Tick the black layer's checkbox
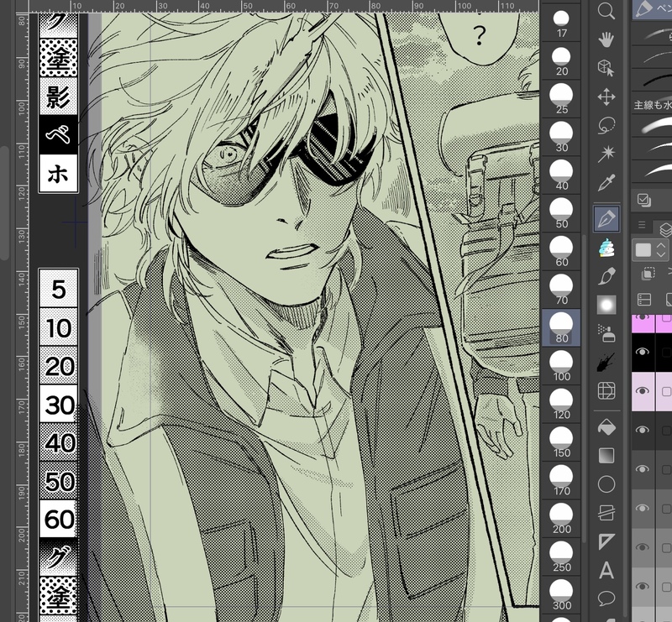Image resolution: width=672 pixels, height=622 pixels. coord(666,352)
